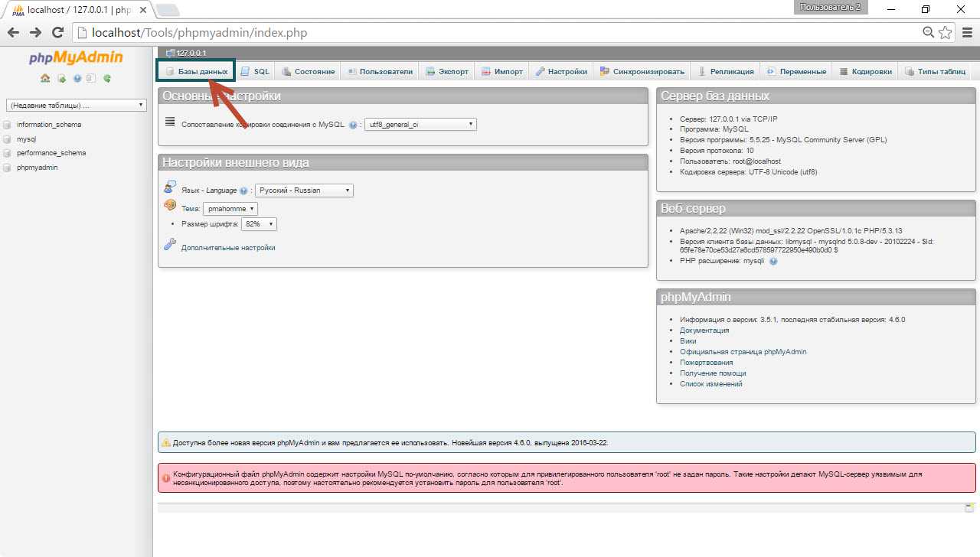Click help icon after mysqli PHP extension
The width and height of the screenshot is (980, 557).
[x=773, y=261]
